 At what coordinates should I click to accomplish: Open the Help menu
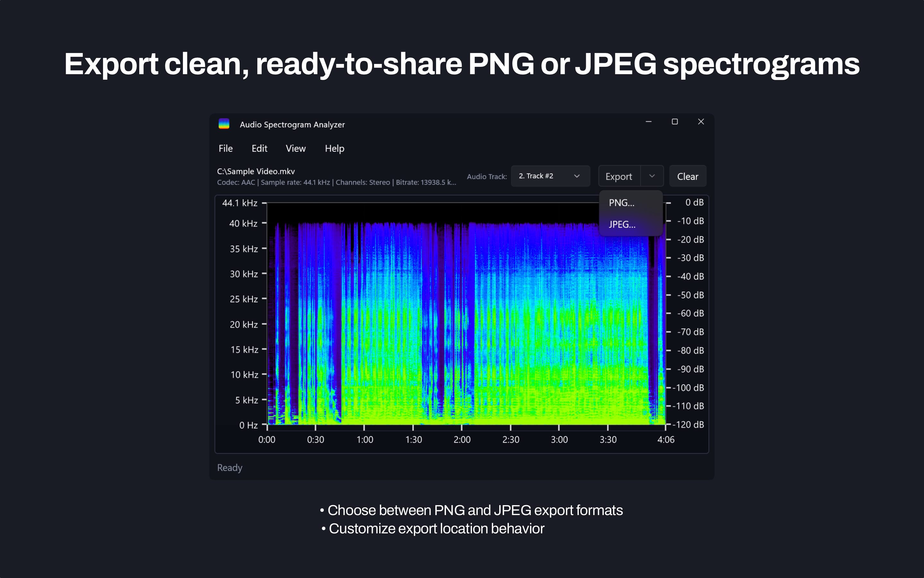[x=335, y=148]
